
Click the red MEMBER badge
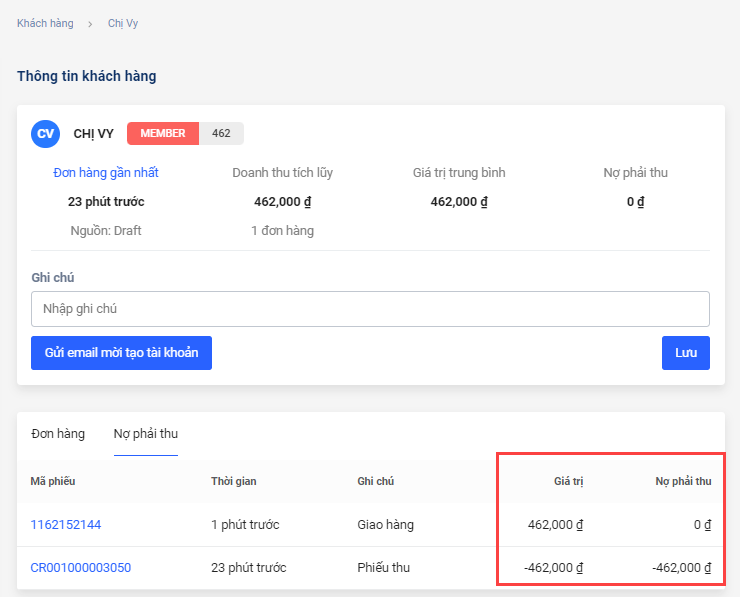163,133
